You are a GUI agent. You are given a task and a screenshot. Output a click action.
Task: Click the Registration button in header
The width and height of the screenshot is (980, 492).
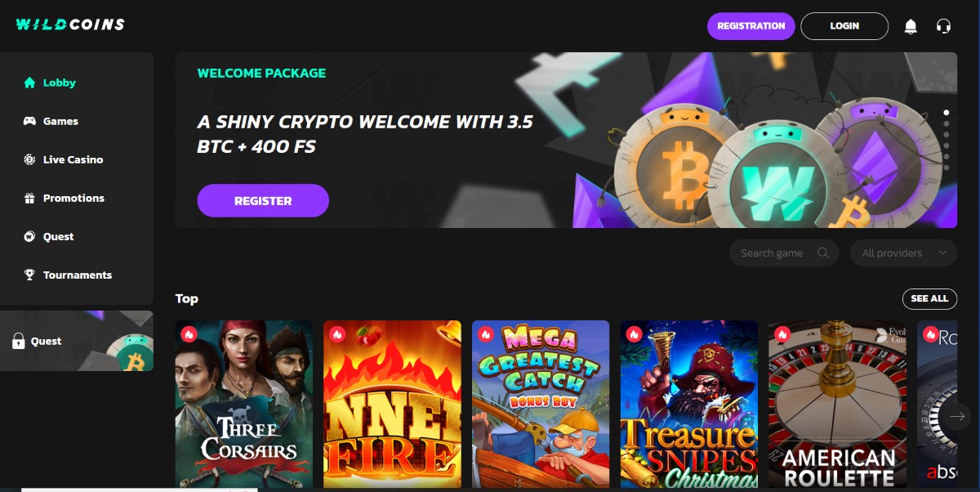(x=751, y=26)
